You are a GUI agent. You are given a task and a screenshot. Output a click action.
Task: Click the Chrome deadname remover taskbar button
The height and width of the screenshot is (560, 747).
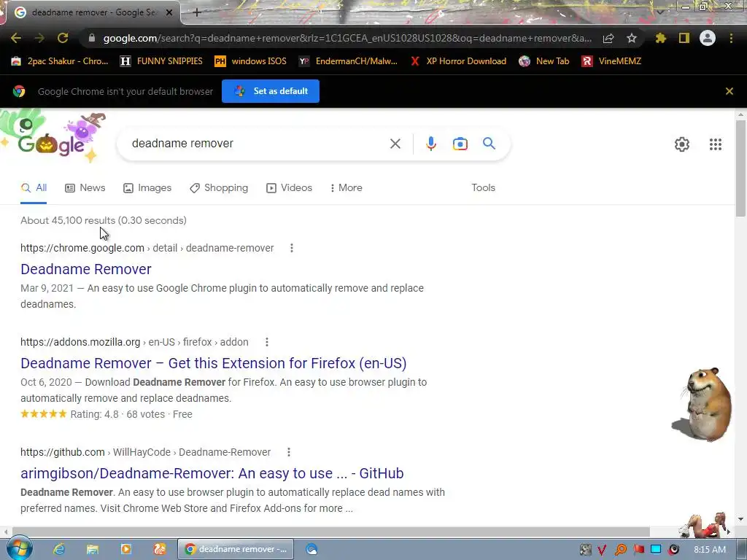(x=236, y=549)
